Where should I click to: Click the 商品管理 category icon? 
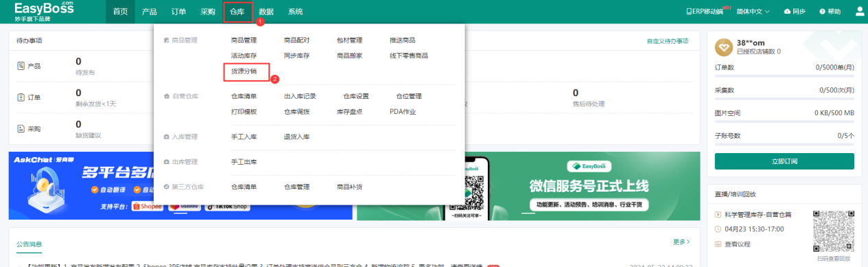click(167, 40)
